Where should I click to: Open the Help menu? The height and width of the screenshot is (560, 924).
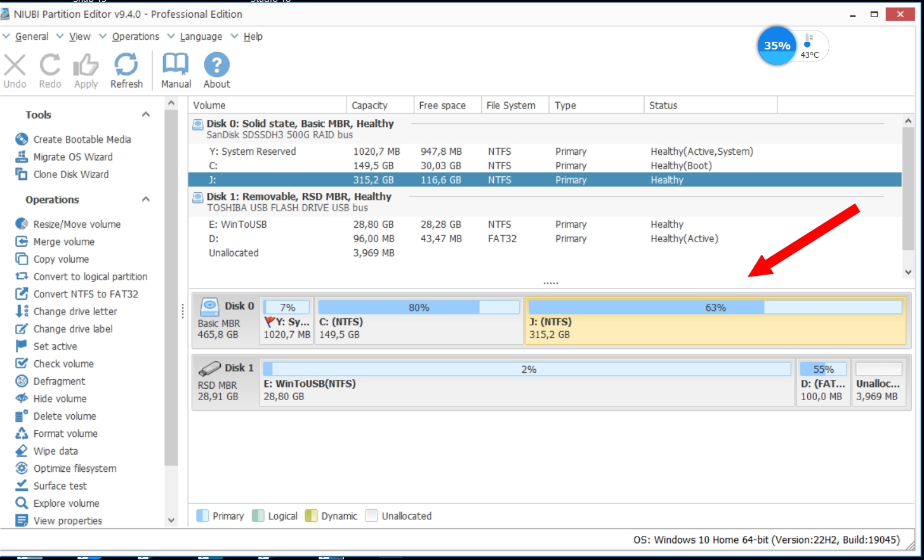(253, 37)
